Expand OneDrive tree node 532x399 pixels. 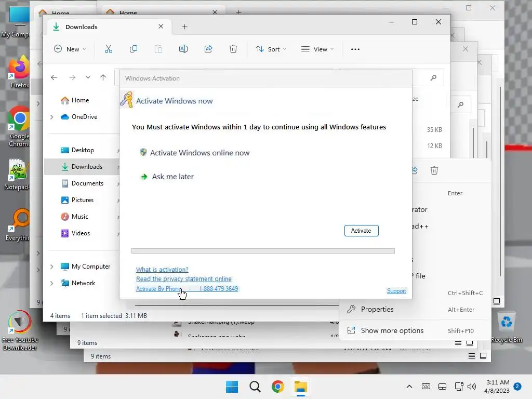tap(51, 117)
